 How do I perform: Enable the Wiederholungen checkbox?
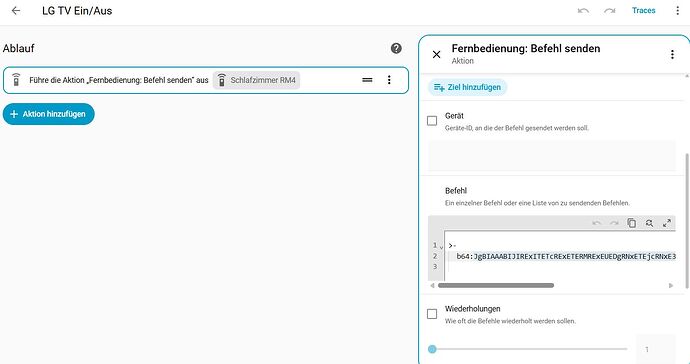[x=432, y=314]
